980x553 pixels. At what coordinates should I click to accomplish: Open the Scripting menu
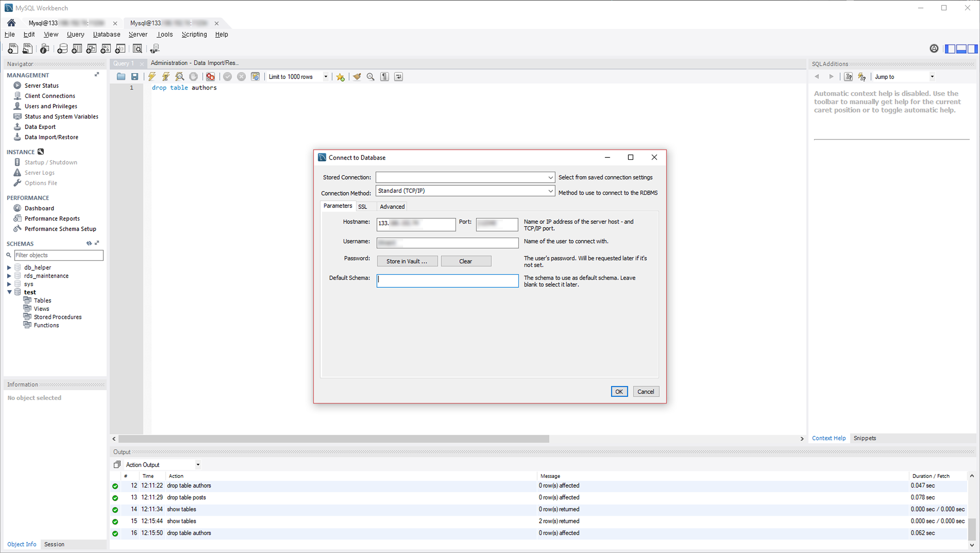tap(194, 34)
